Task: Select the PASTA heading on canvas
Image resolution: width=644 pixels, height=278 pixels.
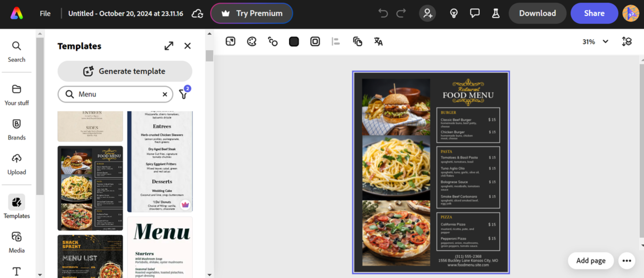Action: coord(446,151)
